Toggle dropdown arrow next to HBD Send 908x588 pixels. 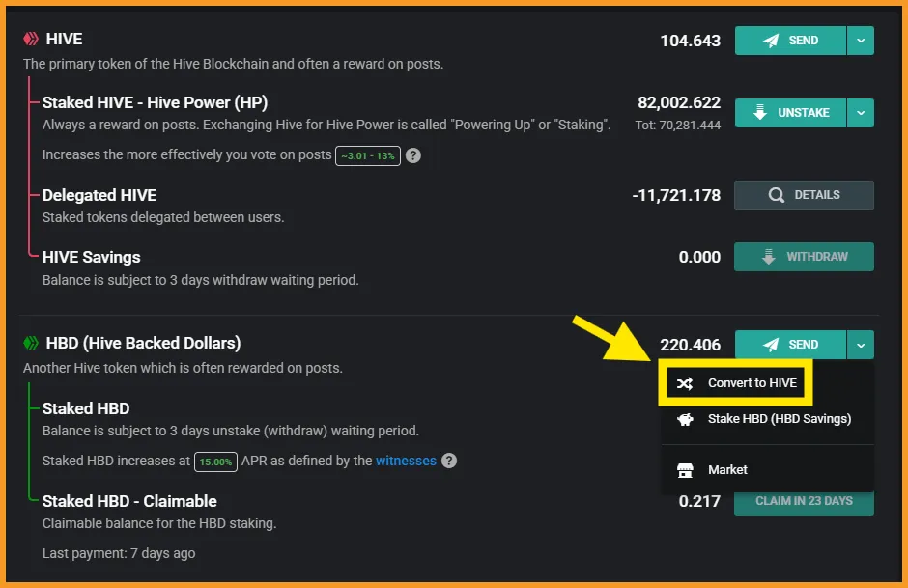[x=861, y=345]
